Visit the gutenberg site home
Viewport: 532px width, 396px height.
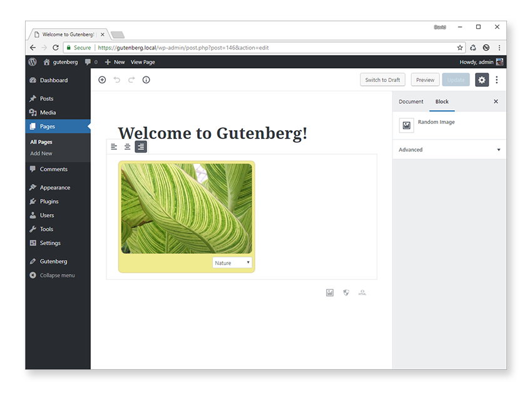coord(61,62)
